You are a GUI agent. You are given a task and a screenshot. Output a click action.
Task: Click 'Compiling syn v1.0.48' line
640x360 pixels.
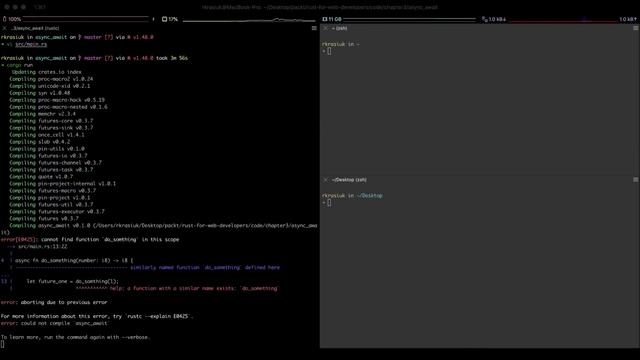coord(40,93)
